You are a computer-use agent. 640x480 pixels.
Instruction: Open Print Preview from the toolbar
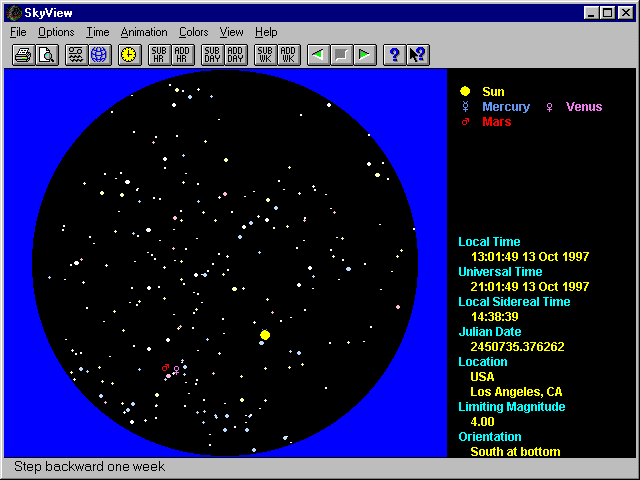click(46, 55)
